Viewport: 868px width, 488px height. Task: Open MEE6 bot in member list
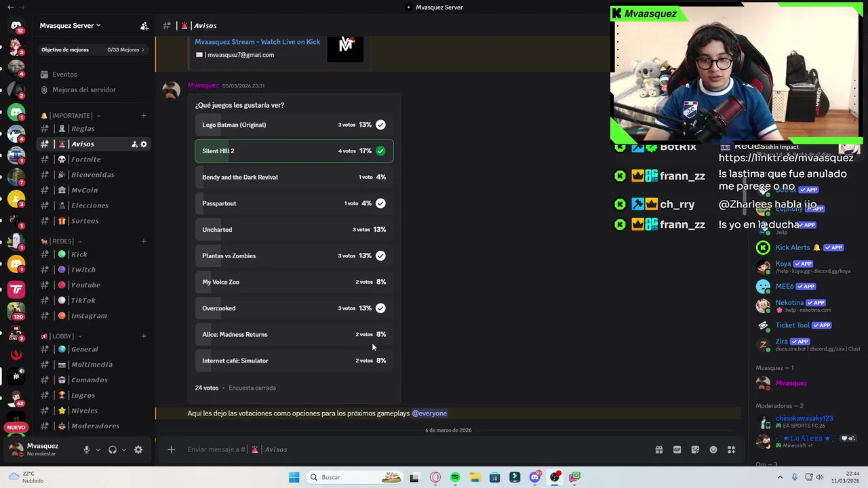click(x=807, y=287)
